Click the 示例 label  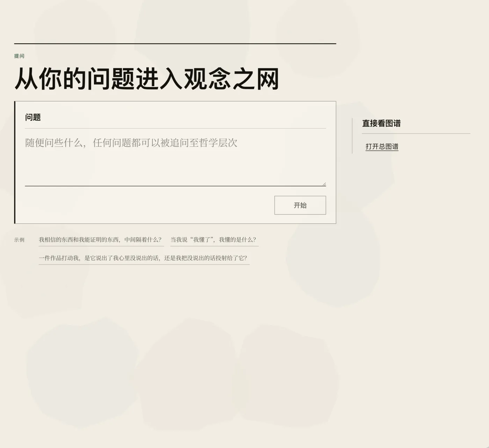coord(19,240)
